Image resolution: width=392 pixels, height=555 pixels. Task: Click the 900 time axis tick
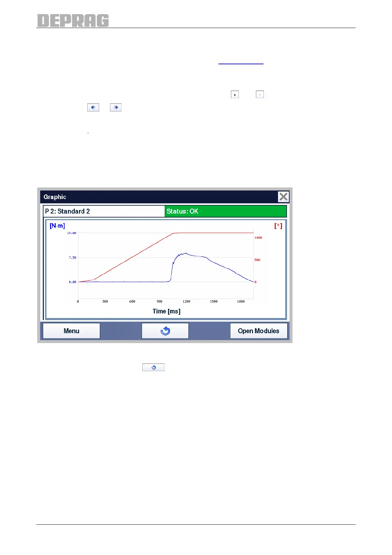(x=159, y=301)
